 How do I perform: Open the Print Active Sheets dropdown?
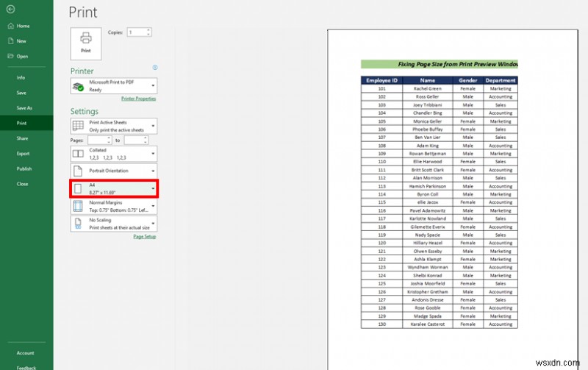tap(153, 126)
